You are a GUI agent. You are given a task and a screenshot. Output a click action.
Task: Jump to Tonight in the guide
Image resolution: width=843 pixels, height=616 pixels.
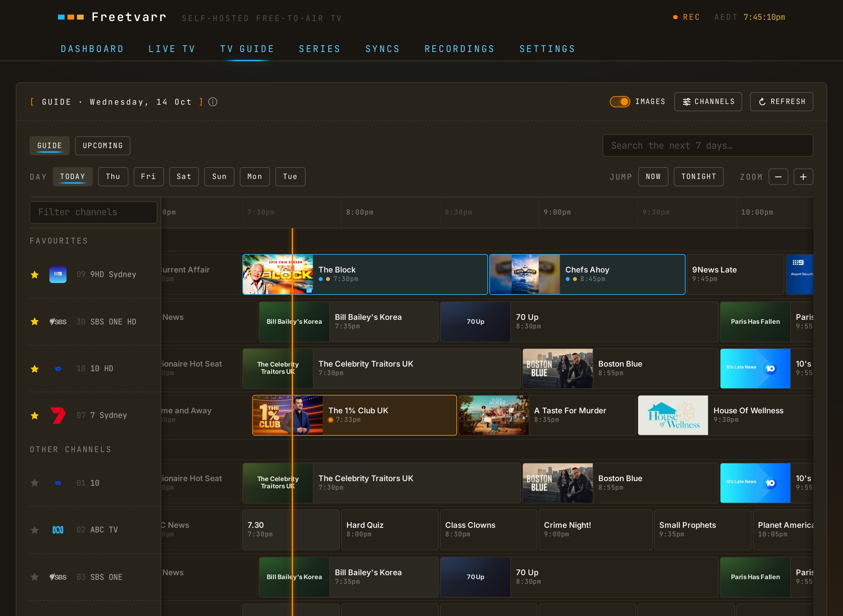(x=698, y=177)
